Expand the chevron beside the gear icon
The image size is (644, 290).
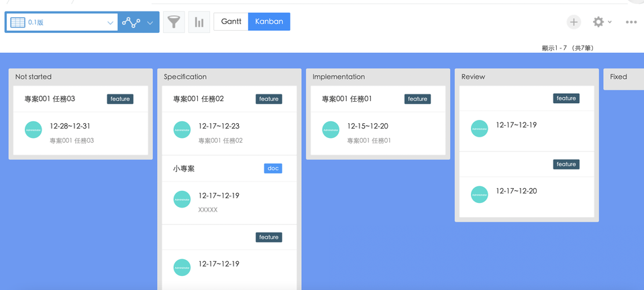pos(609,23)
